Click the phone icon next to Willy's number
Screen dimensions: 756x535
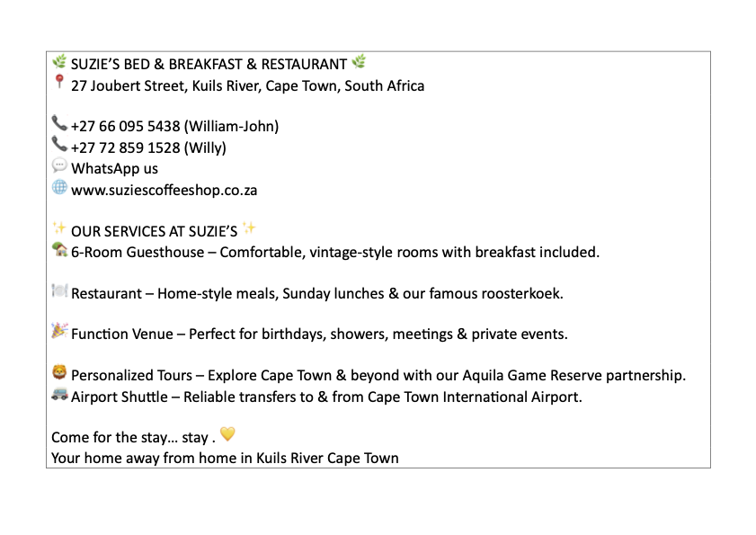coord(59,145)
